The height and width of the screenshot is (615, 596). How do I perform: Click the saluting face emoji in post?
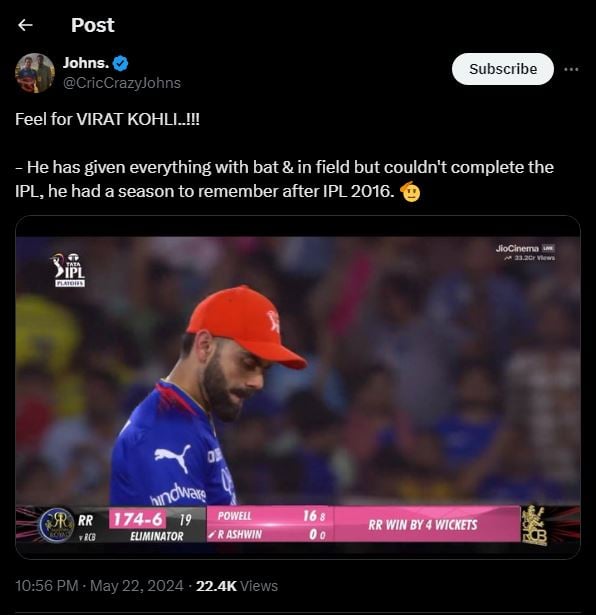[x=410, y=191]
